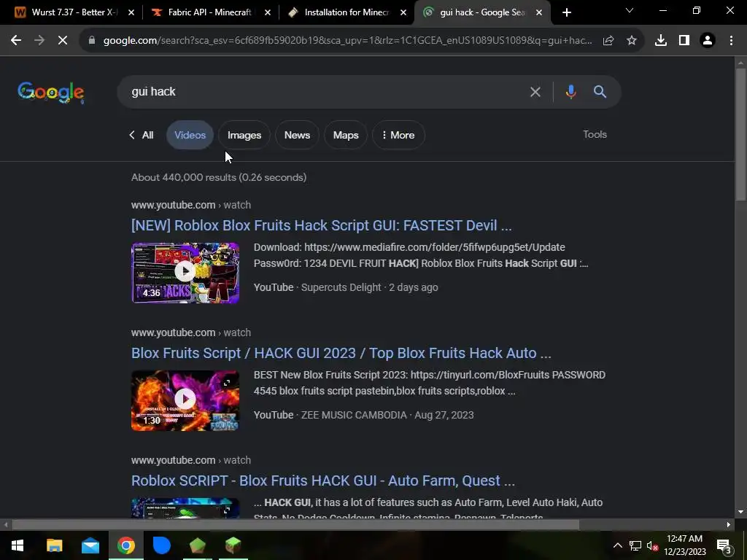The image size is (747, 560).
Task: Open the muted volume tray icon
Action: click(653, 545)
